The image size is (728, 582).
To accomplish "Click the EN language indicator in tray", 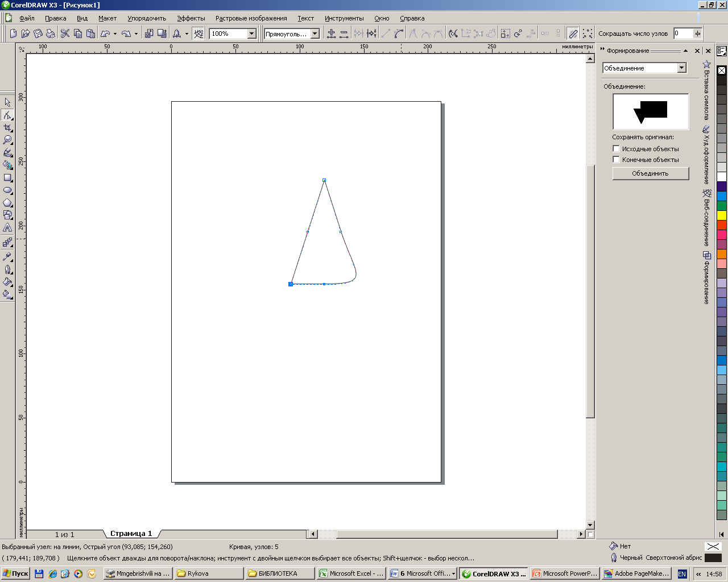I will tap(682, 574).
